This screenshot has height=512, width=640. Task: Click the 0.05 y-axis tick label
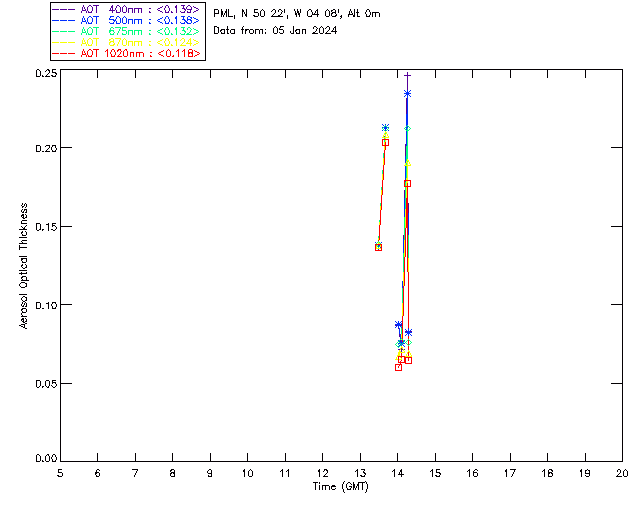[x=46, y=383]
